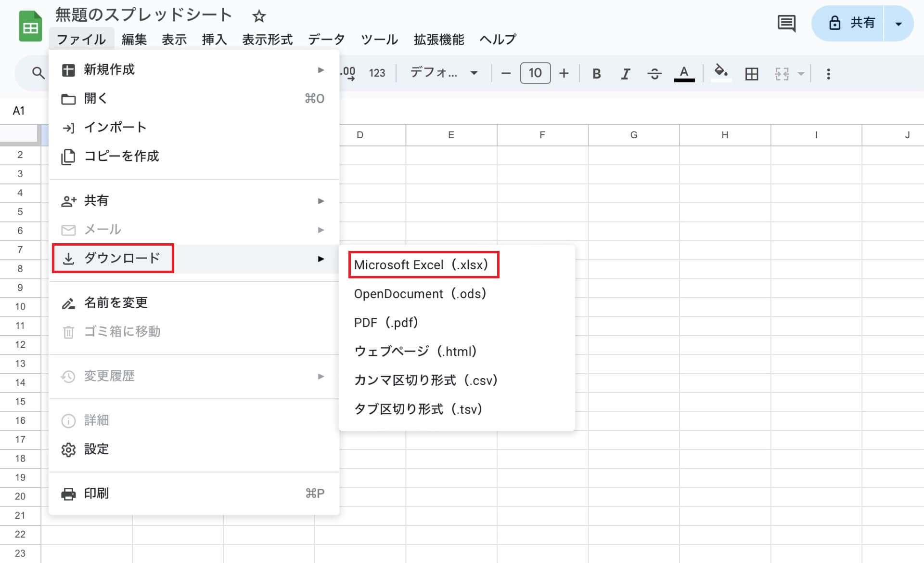Viewport: 924px width, 563px height.
Task: Click the merge cells icon
Action: point(782,74)
